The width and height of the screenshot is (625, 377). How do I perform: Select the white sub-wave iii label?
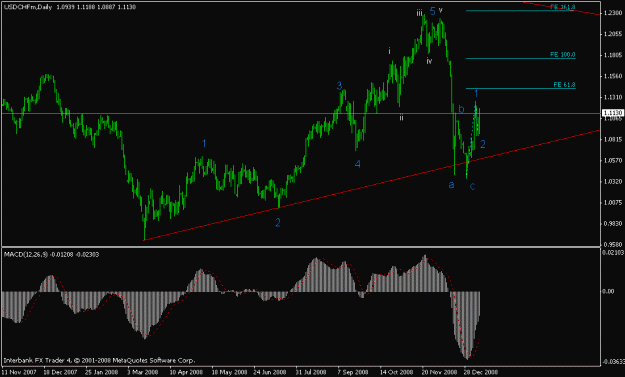pos(419,13)
